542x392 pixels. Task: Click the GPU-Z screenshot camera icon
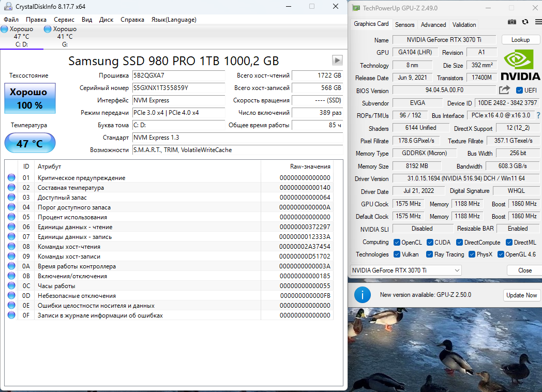pos(511,22)
